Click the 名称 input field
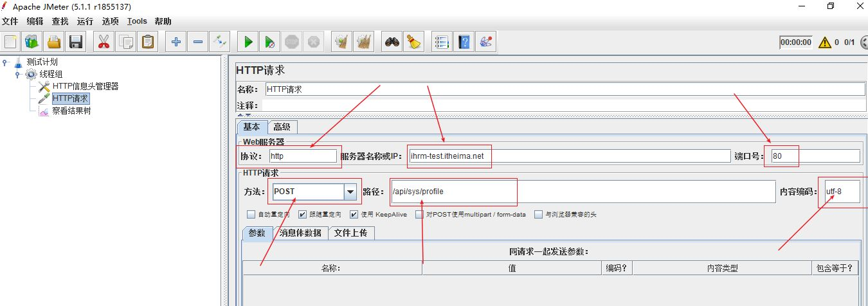This screenshot has height=306, width=868. [x=566, y=89]
